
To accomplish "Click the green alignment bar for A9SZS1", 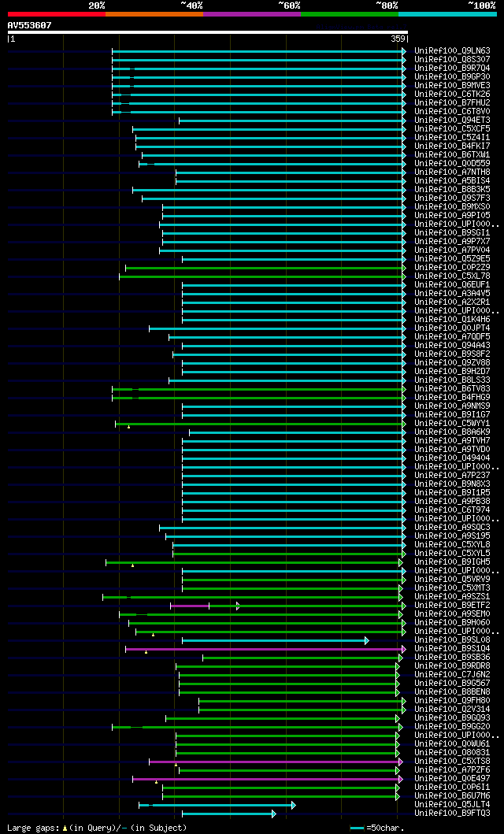I will tap(251, 597).
